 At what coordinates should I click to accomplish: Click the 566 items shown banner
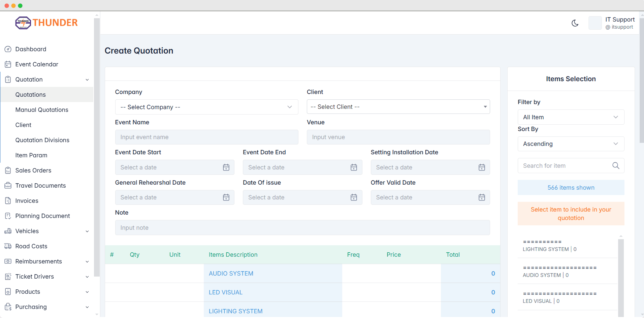[571, 188]
